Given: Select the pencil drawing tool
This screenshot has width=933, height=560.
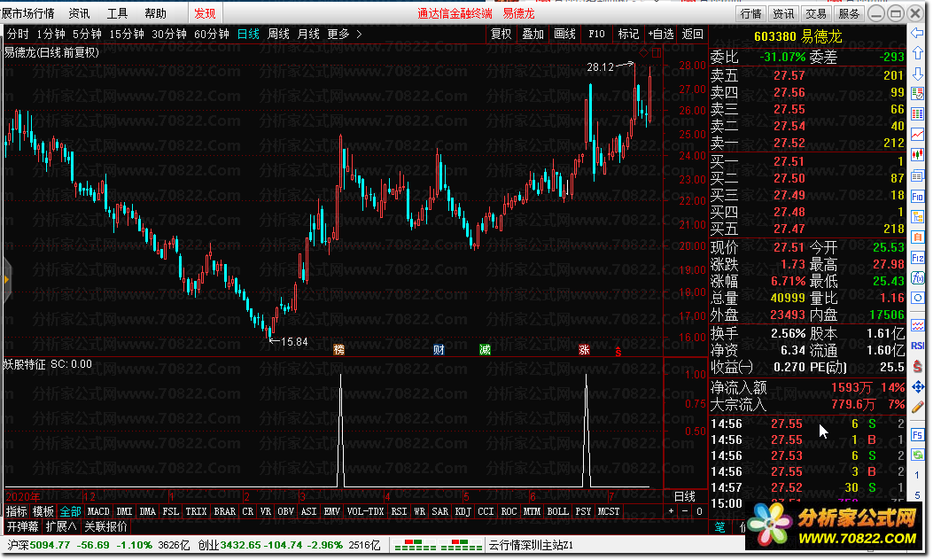Looking at the screenshot, I should pyautogui.click(x=918, y=407).
